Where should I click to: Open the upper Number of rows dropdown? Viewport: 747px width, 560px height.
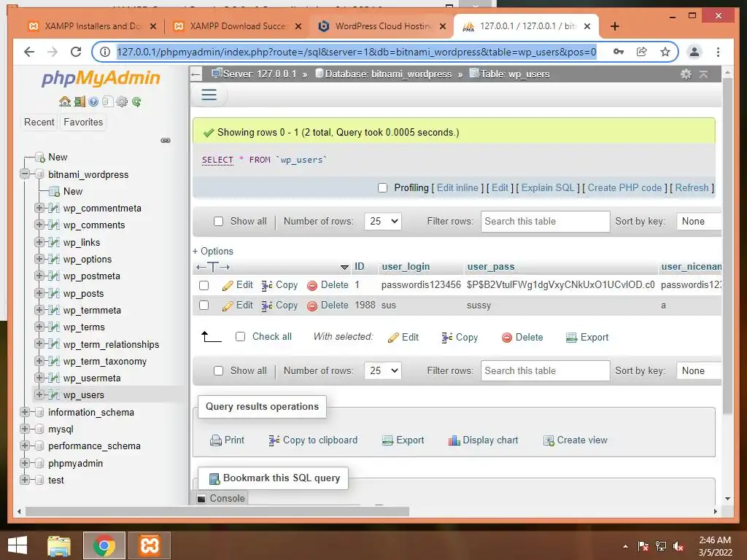point(383,222)
